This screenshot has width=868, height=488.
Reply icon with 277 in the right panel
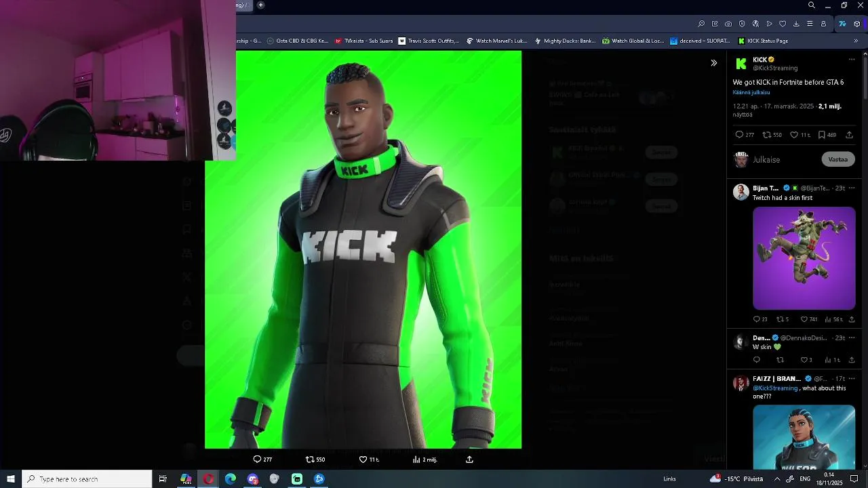pos(745,135)
